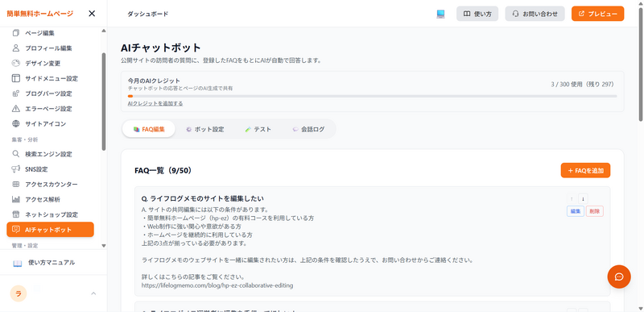The height and width of the screenshot is (312, 644).
Task: Click the sidebar scroll-down arrow
Action: pyautogui.click(x=104, y=245)
